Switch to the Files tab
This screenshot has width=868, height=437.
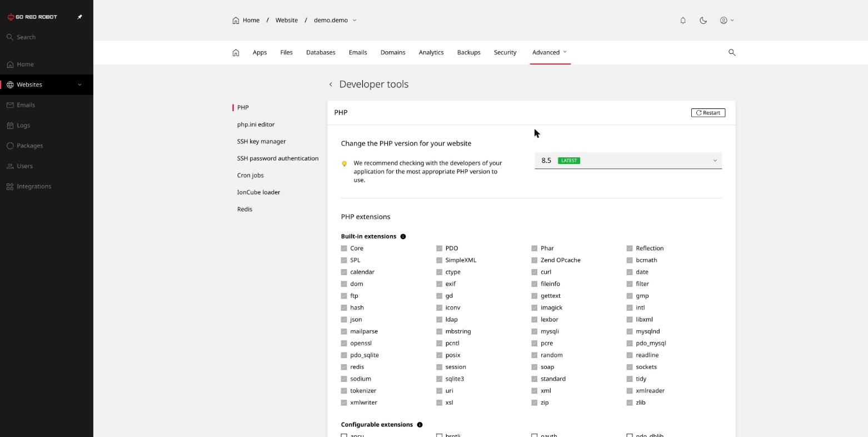[x=286, y=52]
